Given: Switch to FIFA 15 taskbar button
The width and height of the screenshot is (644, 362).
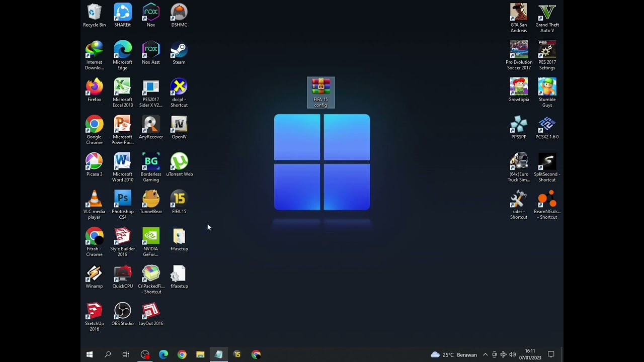Looking at the screenshot, I should (x=237, y=354).
